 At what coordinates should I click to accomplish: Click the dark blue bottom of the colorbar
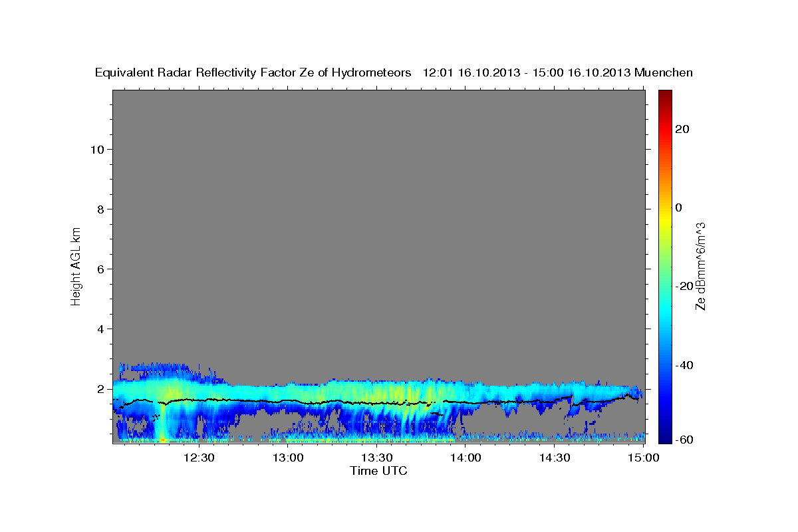(x=664, y=437)
